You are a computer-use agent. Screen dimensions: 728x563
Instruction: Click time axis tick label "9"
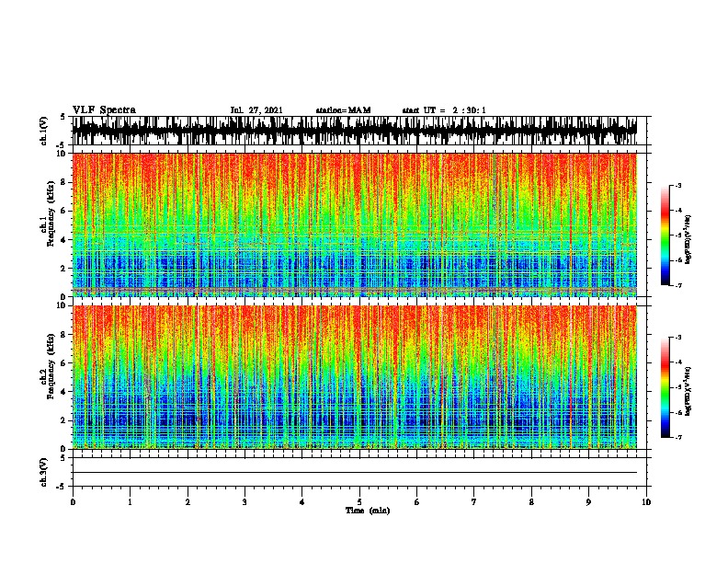[588, 502]
